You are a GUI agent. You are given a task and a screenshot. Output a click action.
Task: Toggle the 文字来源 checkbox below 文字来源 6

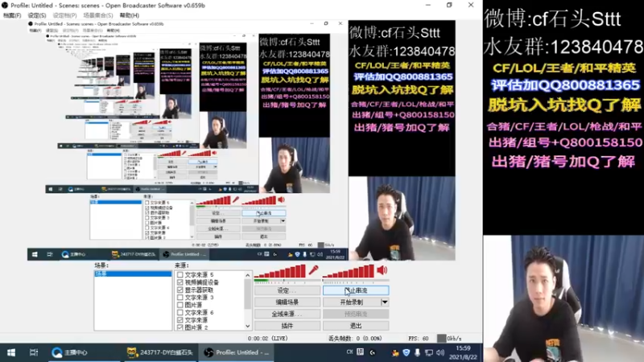click(180, 319)
